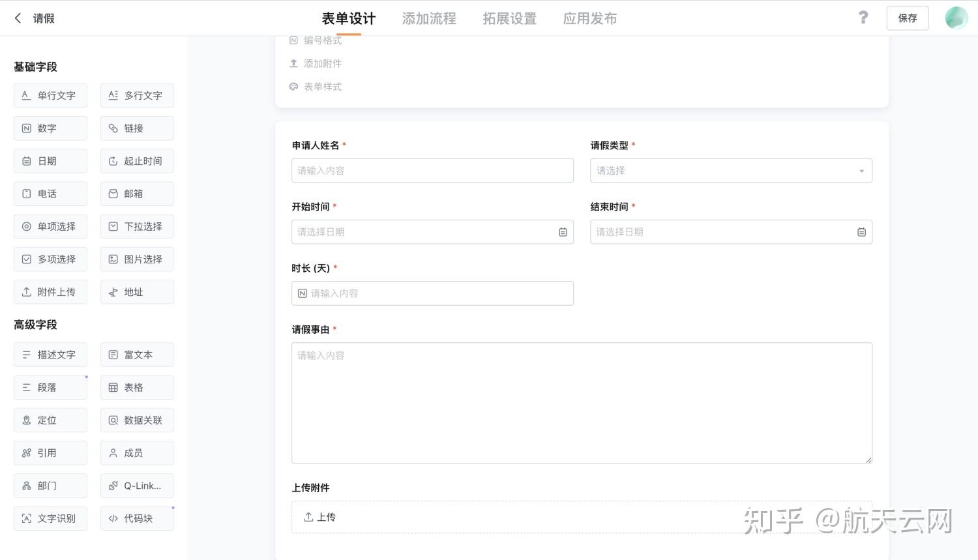Select the 结束时间 field label
Viewport: 978px width, 560px height.
tap(610, 207)
